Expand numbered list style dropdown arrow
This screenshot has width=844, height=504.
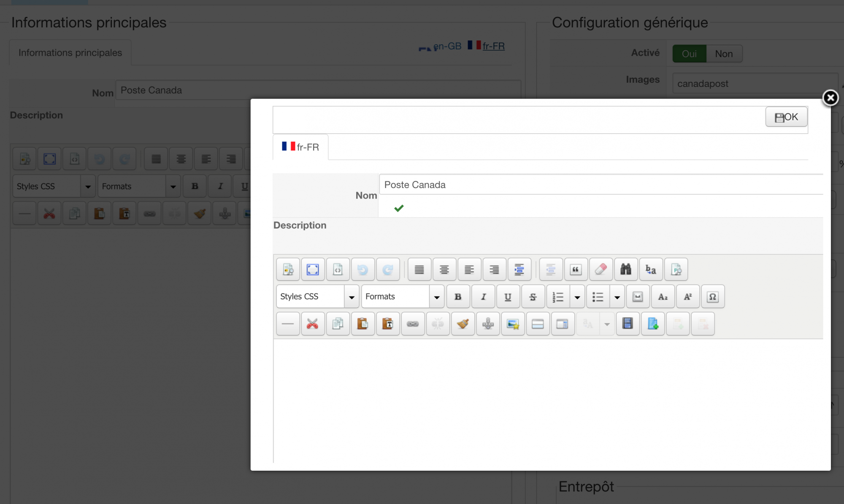tap(577, 297)
